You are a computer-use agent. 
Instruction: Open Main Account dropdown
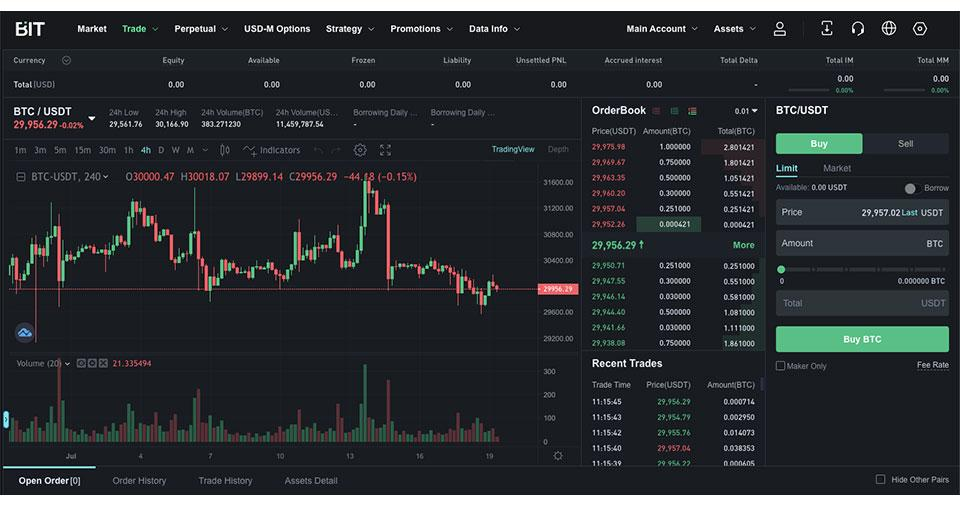point(662,29)
